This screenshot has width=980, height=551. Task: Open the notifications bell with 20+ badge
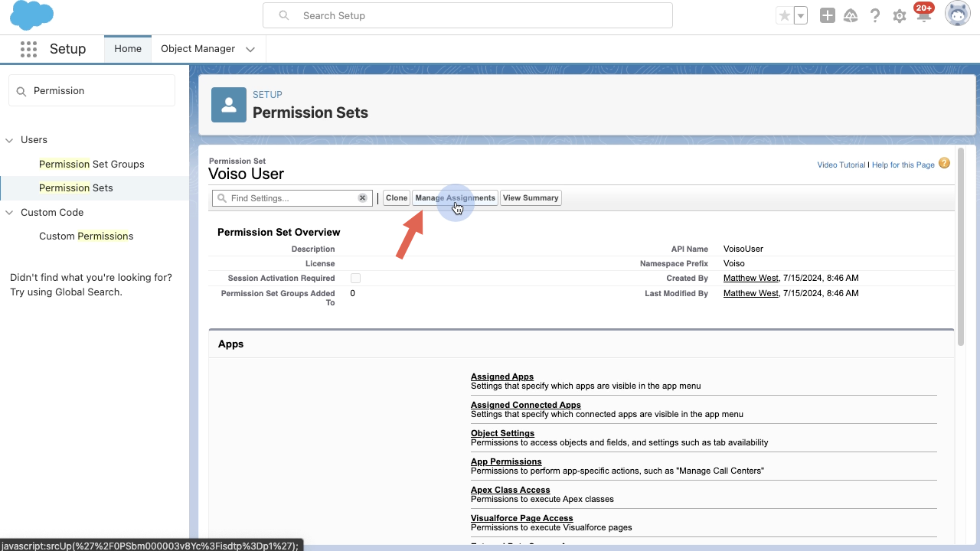tap(923, 14)
